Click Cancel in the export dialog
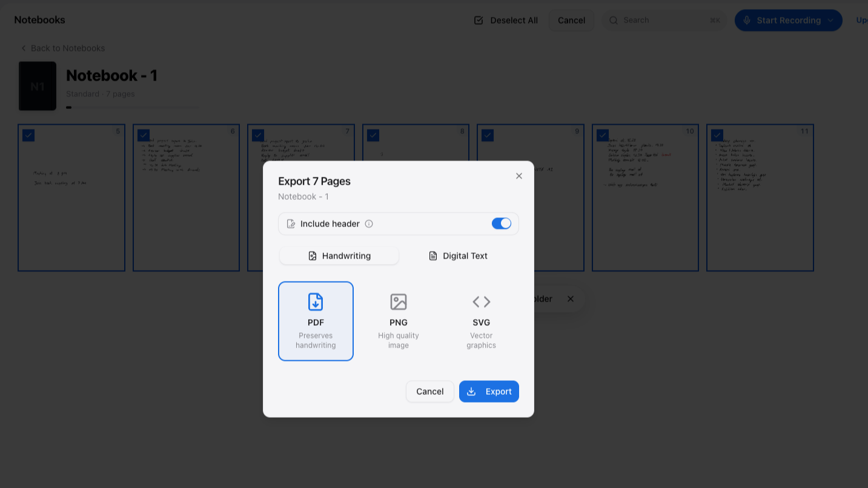The height and width of the screenshot is (488, 868). click(x=430, y=392)
